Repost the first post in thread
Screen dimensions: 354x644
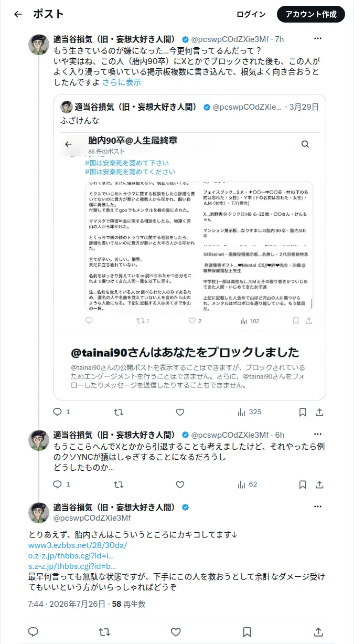[x=119, y=412]
